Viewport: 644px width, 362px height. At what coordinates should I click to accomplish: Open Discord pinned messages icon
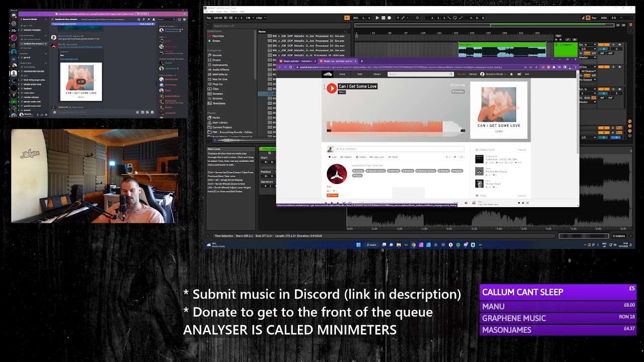(148, 19)
